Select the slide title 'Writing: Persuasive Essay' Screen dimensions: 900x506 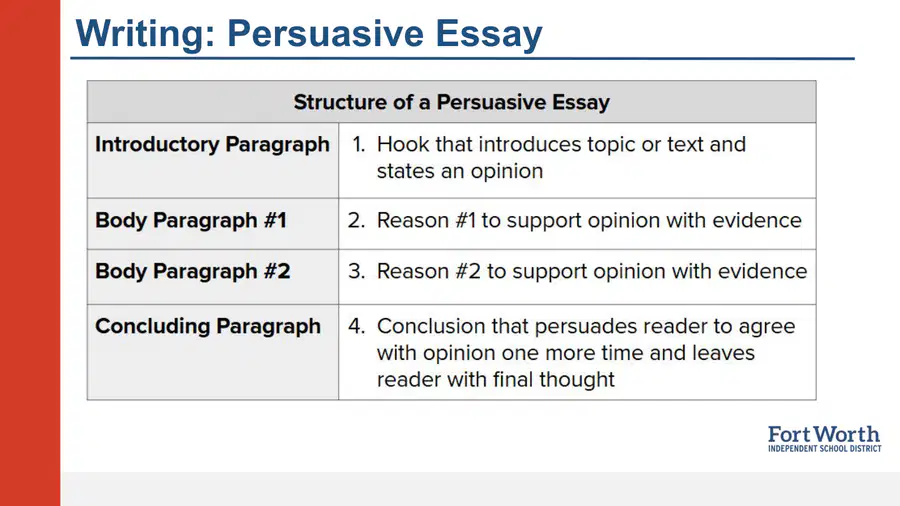point(309,33)
